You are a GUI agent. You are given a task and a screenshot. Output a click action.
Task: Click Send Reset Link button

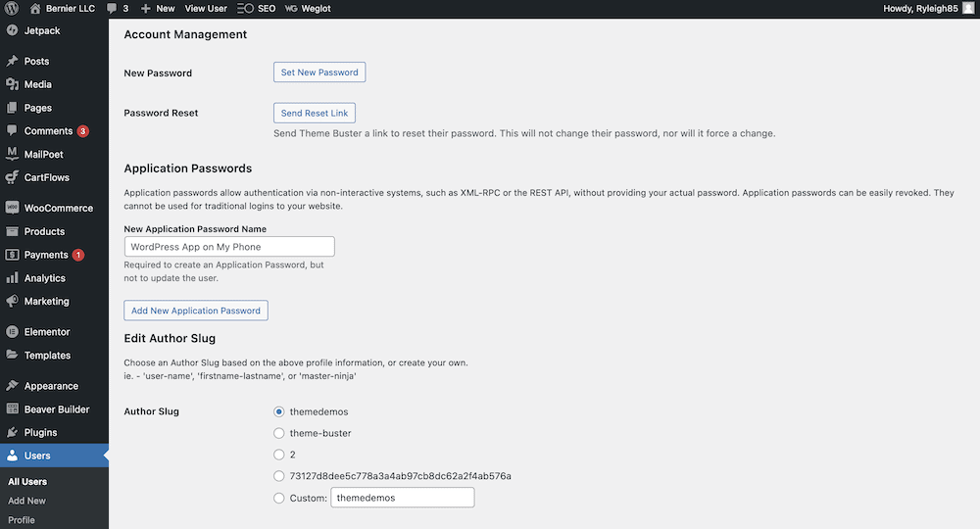[x=315, y=113]
